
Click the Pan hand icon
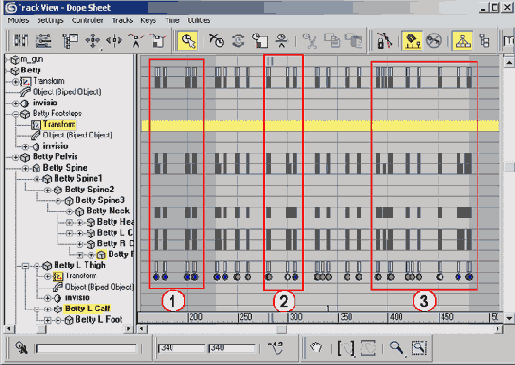(x=316, y=348)
